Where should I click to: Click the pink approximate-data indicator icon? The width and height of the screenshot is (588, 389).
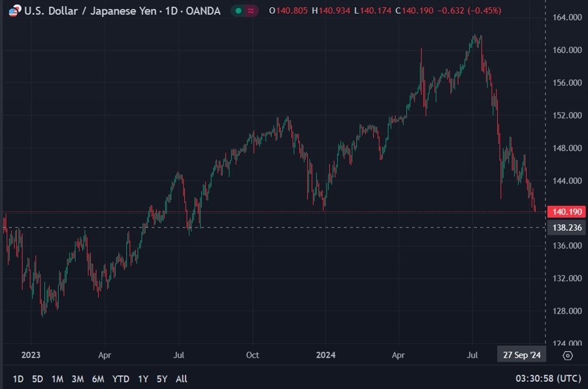(251, 11)
